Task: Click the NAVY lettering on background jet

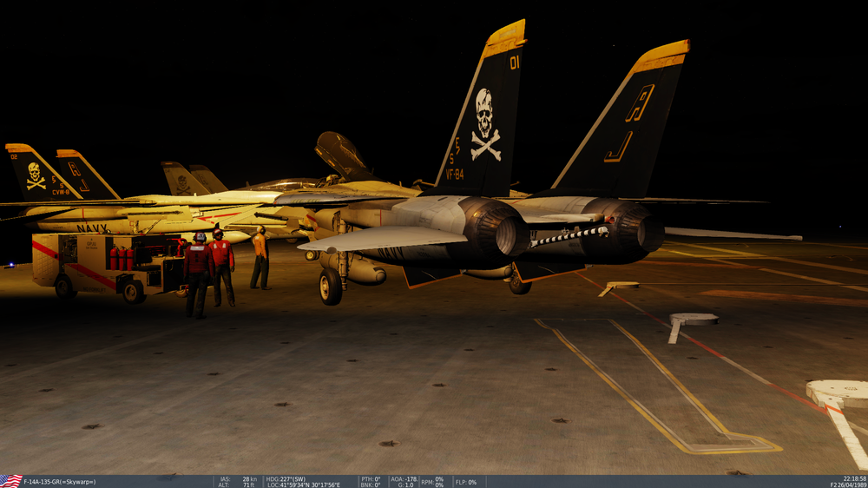Action: [92, 228]
